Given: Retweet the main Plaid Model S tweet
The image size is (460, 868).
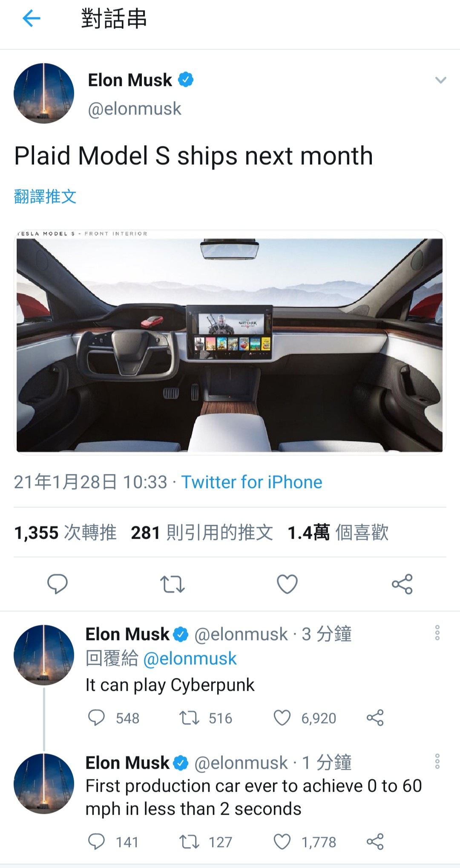Looking at the screenshot, I should (x=172, y=584).
